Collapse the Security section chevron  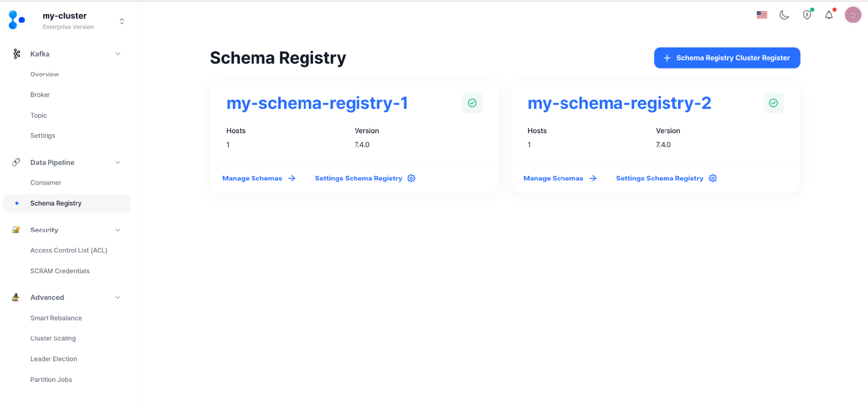(118, 230)
